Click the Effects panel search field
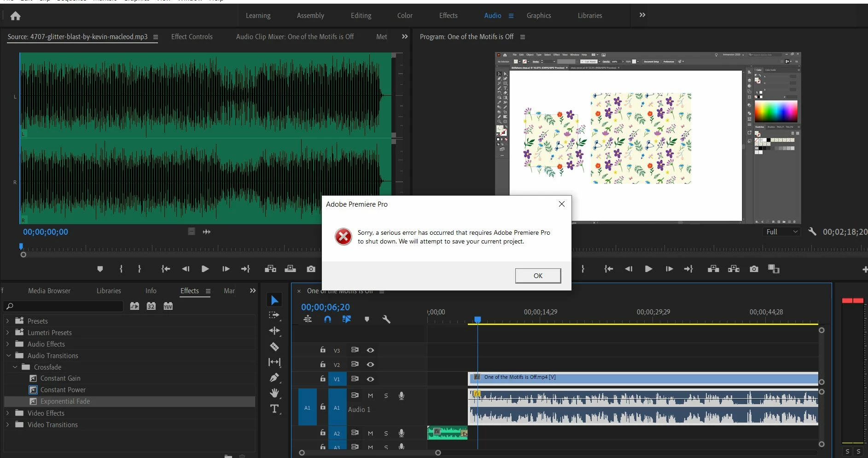This screenshot has height=458, width=868. point(64,306)
